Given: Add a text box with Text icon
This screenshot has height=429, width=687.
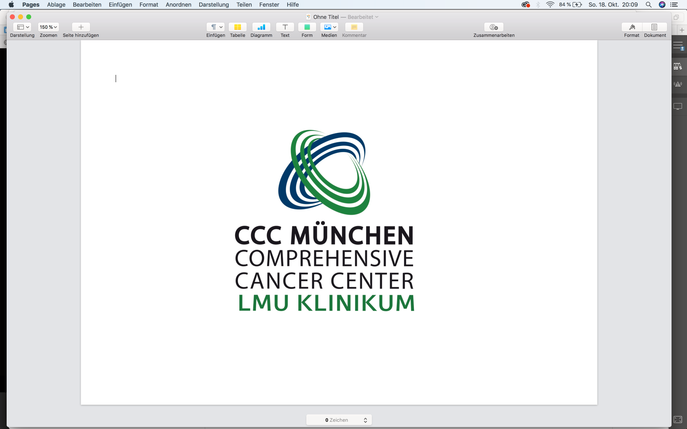Looking at the screenshot, I should (285, 27).
